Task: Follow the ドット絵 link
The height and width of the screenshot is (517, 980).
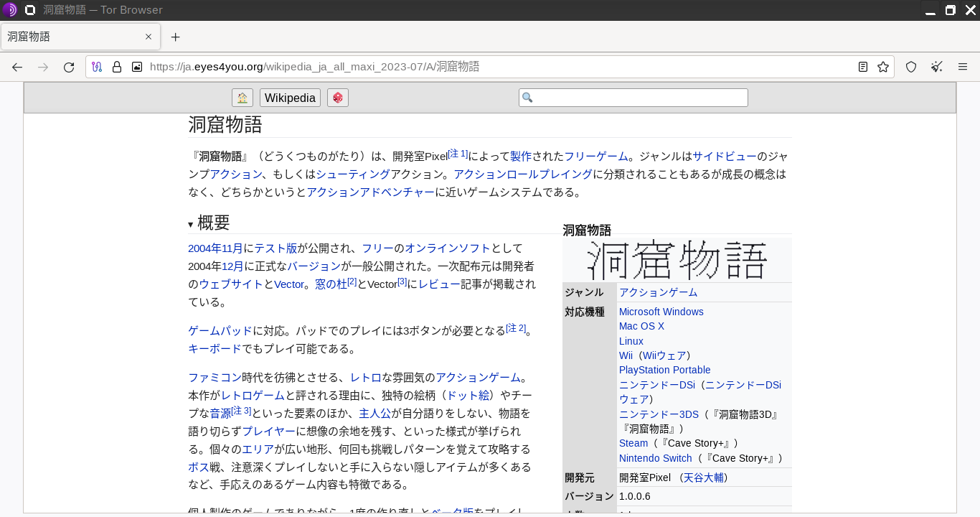Action: tap(468, 396)
